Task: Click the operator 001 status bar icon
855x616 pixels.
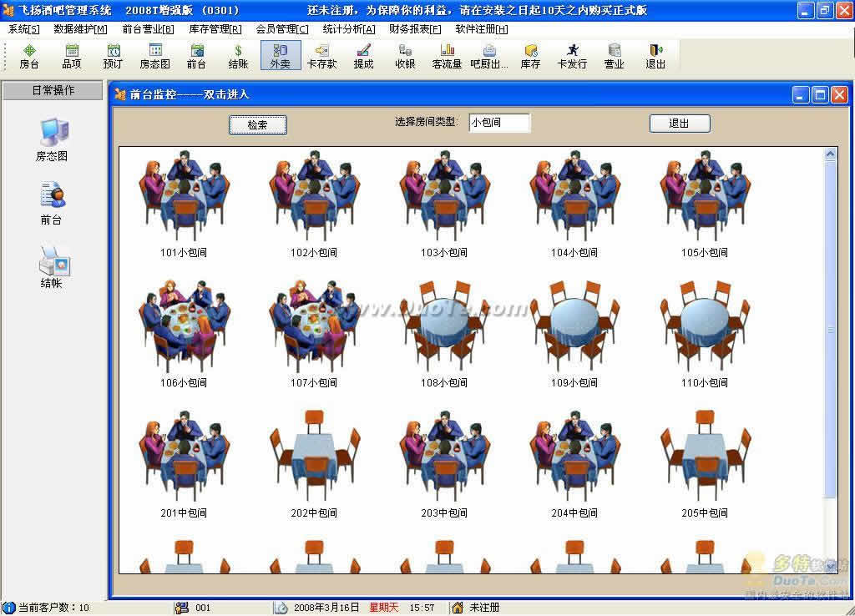Action: click(x=181, y=608)
